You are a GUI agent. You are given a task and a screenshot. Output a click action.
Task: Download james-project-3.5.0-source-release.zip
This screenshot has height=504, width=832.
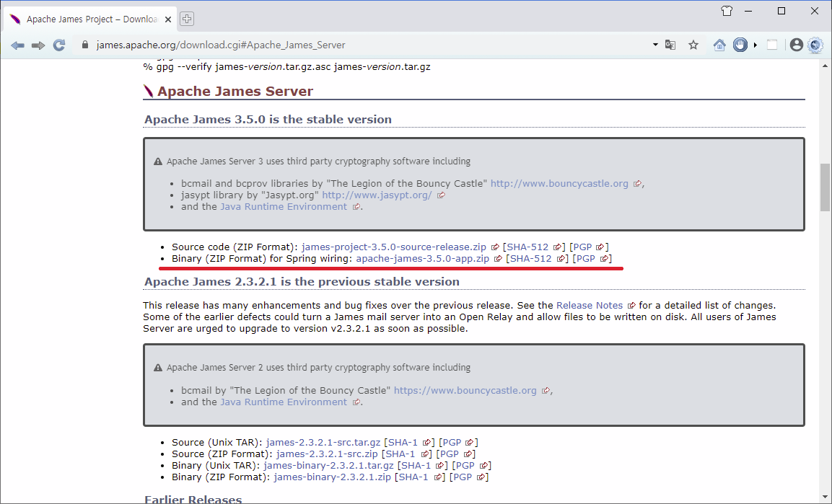click(x=394, y=247)
